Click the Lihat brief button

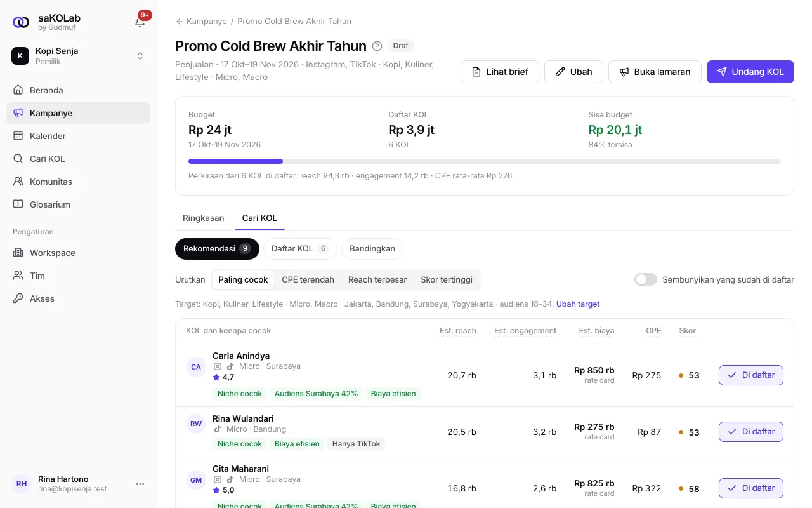(500, 72)
